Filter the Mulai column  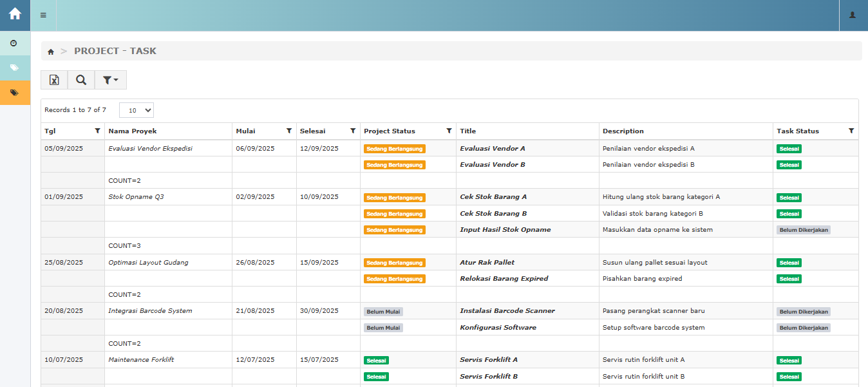click(289, 131)
